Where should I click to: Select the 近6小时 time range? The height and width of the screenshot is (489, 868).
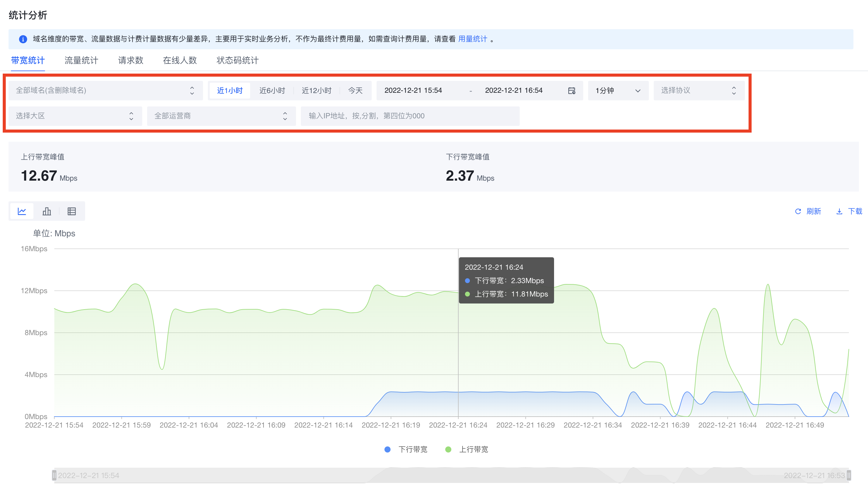tap(272, 91)
